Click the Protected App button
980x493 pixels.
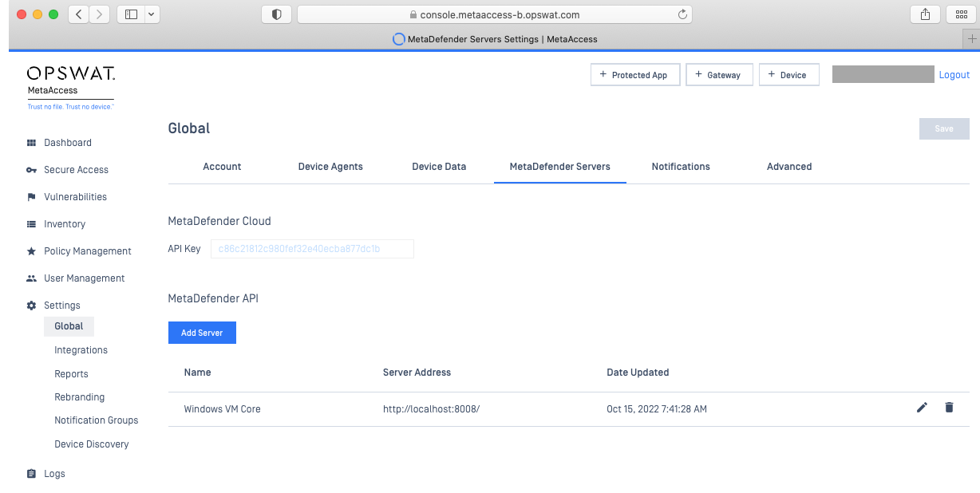635,75
